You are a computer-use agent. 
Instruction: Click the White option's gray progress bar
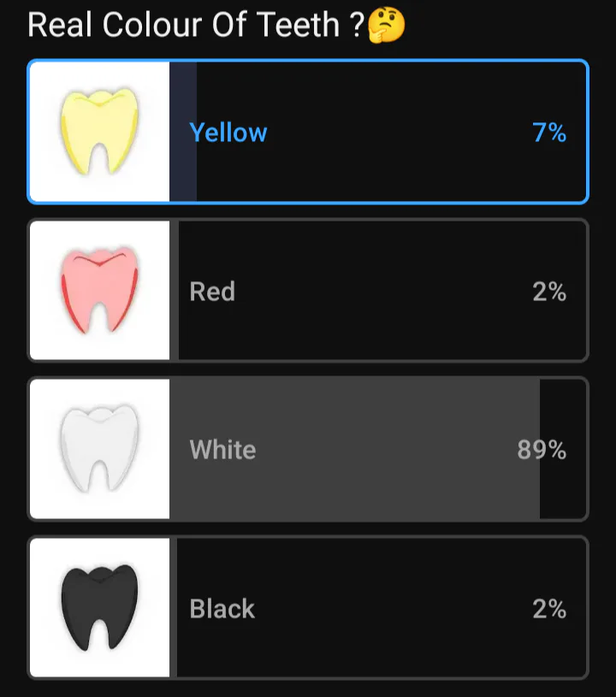(x=354, y=449)
